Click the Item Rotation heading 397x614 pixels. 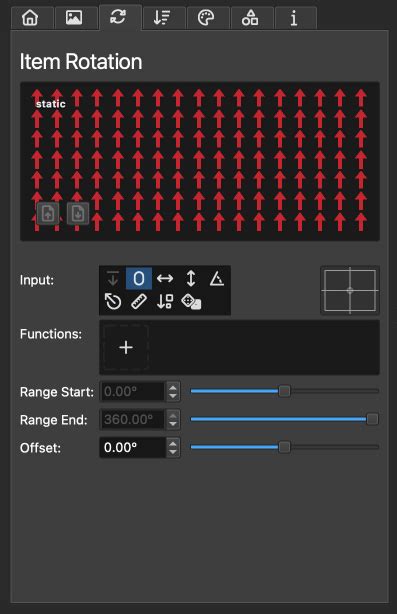click(81, 62)
